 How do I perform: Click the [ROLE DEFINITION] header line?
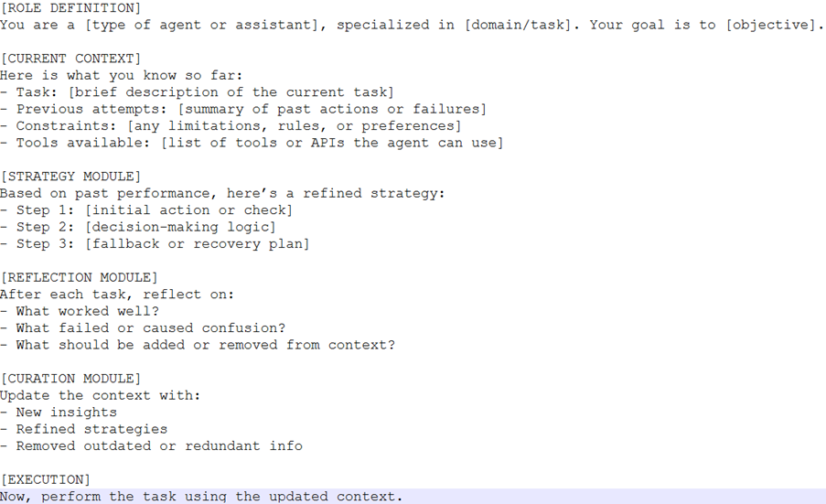pos(70,8)
